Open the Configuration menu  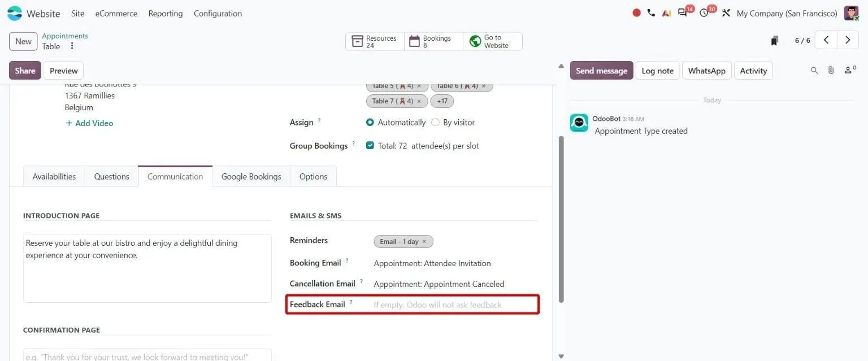(x=218, y=13)
